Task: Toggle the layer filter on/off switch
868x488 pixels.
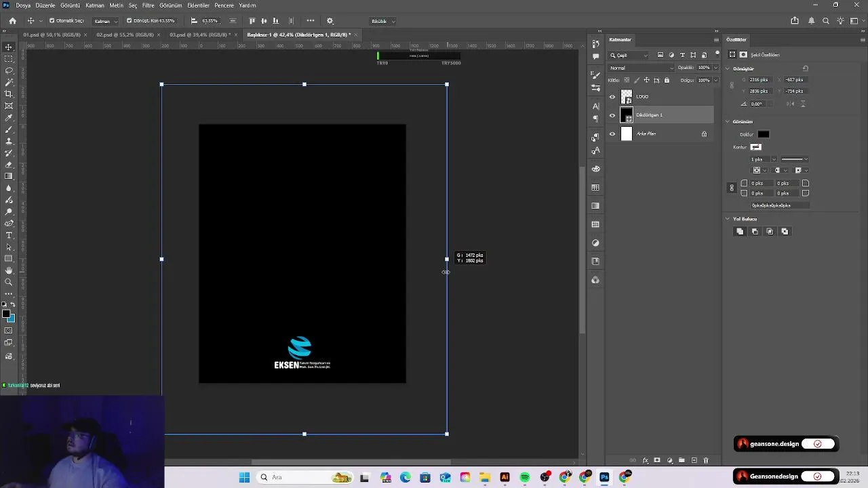Action: [x=717, y=54]
